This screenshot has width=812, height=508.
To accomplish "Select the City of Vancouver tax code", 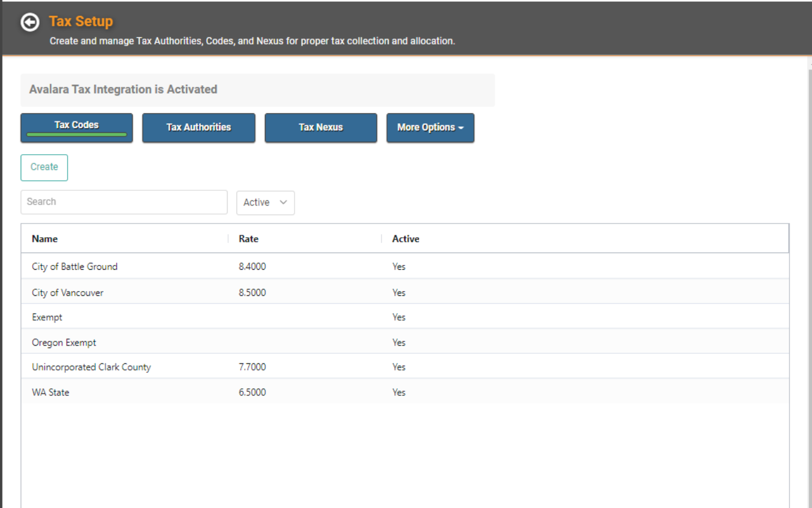I will (x=405, y=292).
